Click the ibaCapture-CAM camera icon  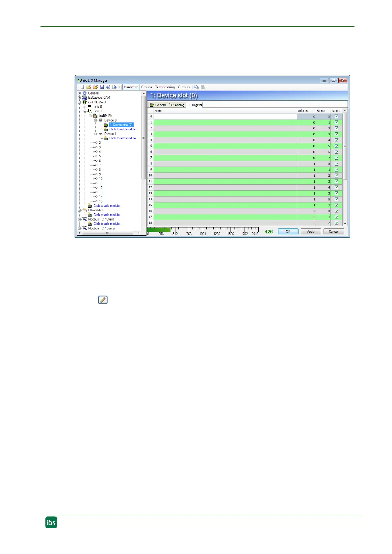pos(85,98)
